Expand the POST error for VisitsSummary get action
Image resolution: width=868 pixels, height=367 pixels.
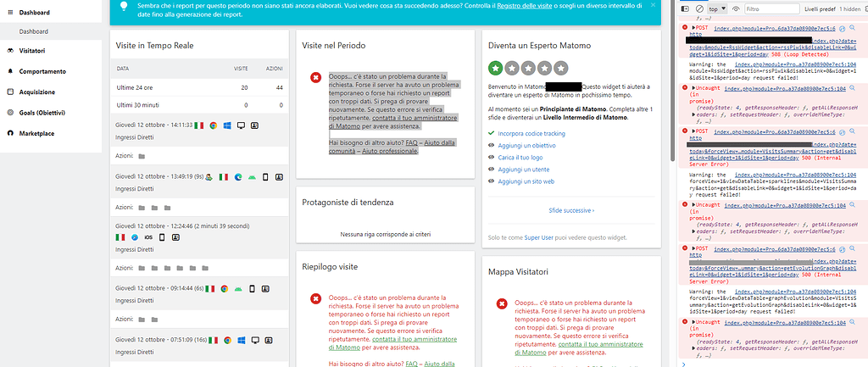tap(694, 131)
